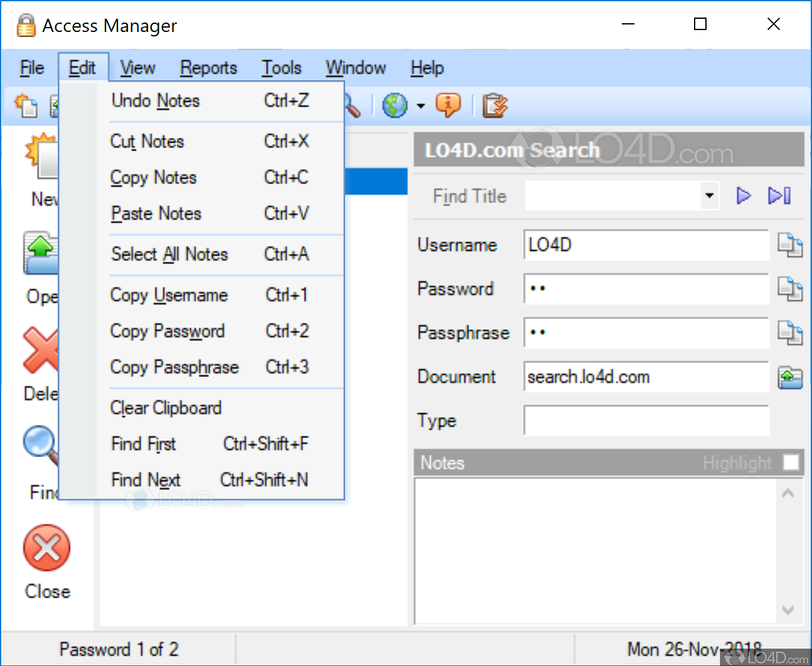Open document via folder icon beside Document

[789, 378]
